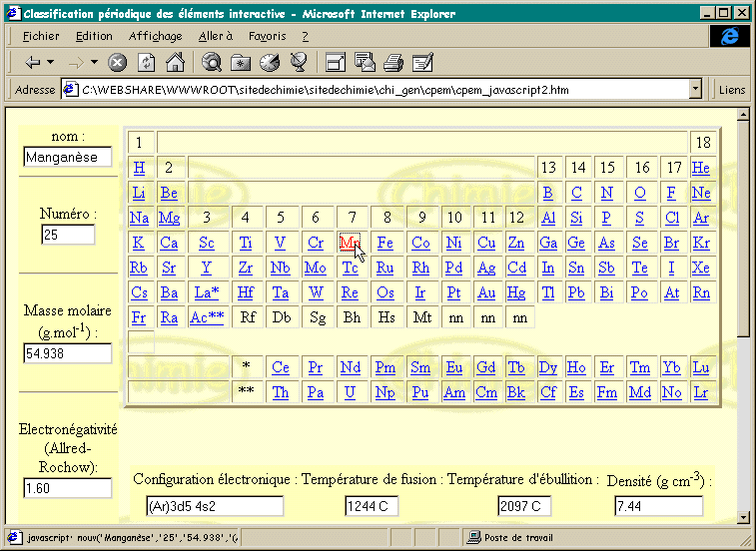Click the Masse molaire field 54.938
This screenshot has height=551, width=756.
point(68,353)
